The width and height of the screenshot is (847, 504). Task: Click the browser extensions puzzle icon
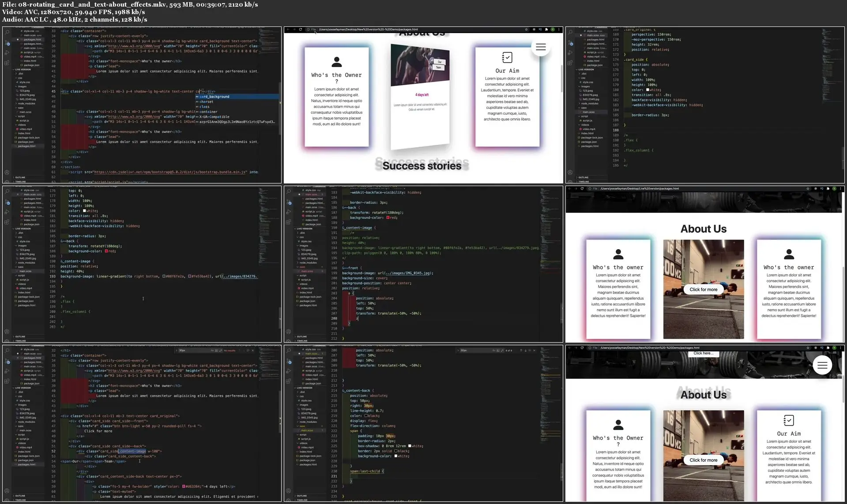tap(546, 29)
